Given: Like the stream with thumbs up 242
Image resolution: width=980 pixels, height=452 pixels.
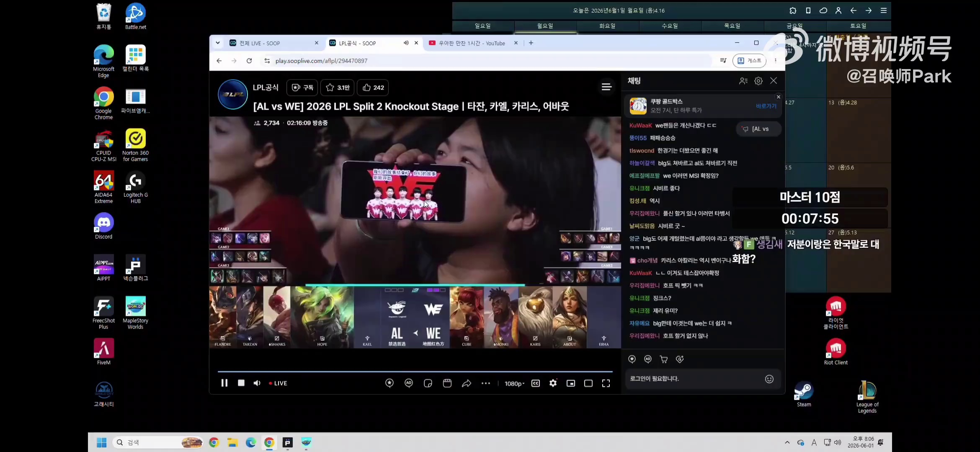Looking at the screenshot, I should point(373,87).
